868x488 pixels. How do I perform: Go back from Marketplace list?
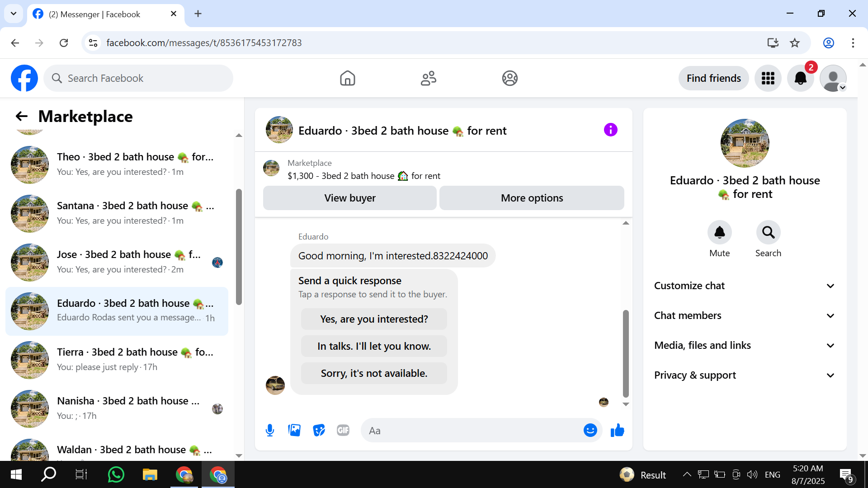(22, 117)
